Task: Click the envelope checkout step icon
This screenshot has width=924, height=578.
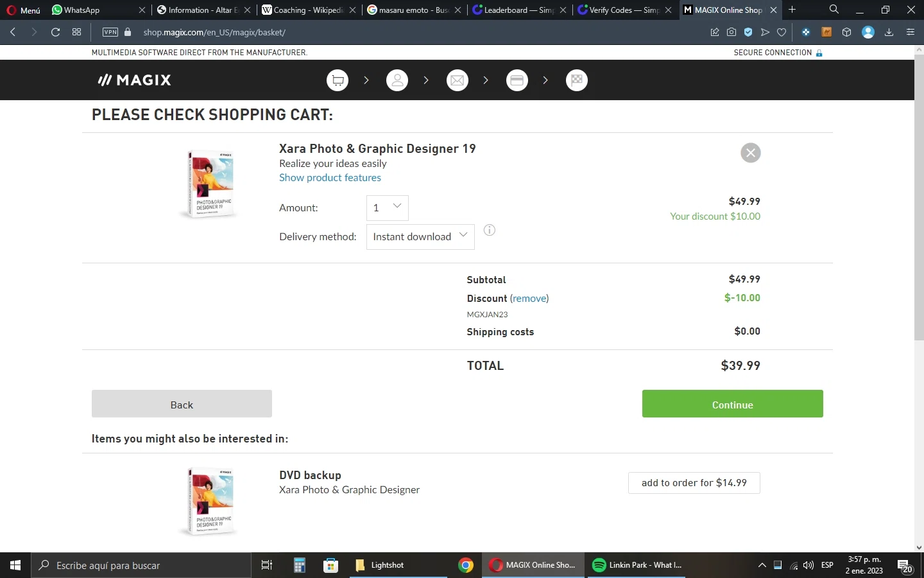Action: [458, 80]
